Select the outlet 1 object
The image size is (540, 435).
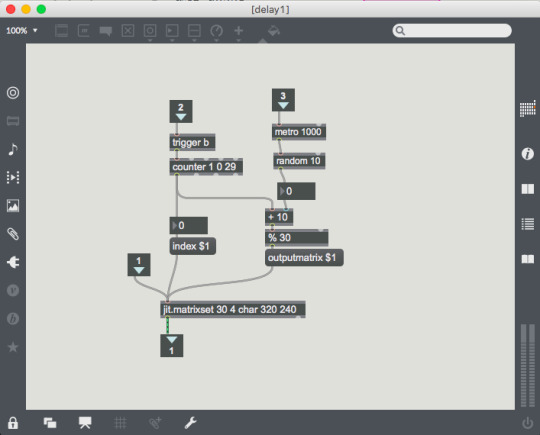[x=172, y=345]
